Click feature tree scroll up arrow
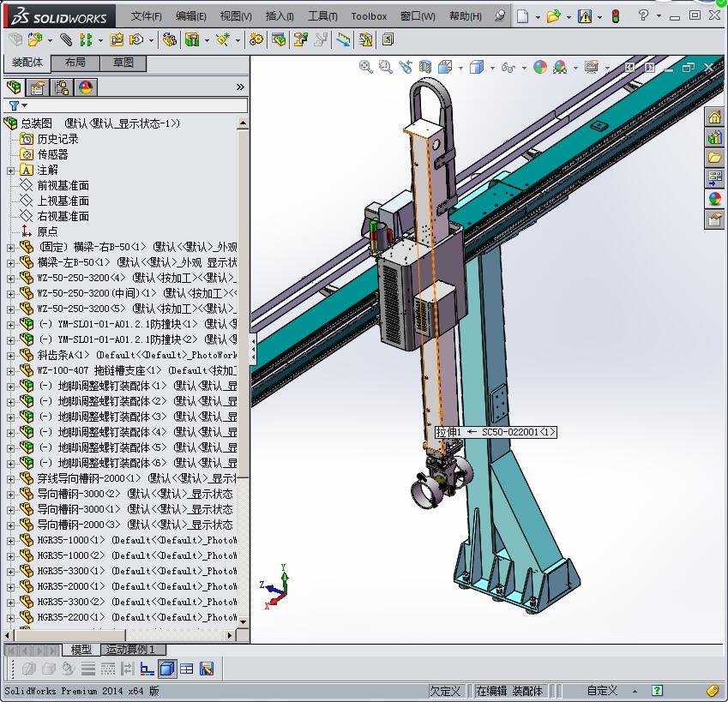The image size is (728, 702). pos(243,123)
